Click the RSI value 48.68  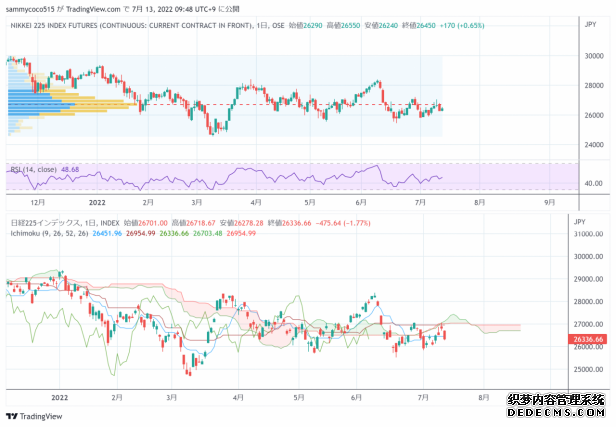coord(70,170)
